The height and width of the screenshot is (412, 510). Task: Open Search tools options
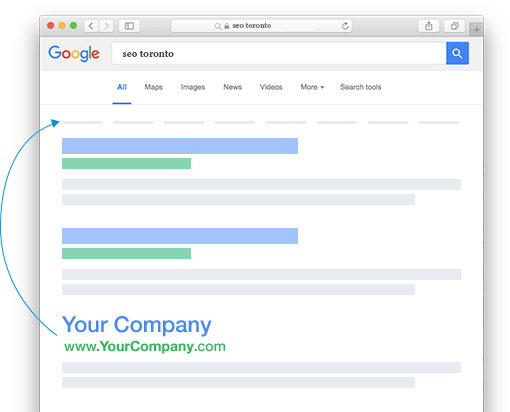(x=360, y=87)
